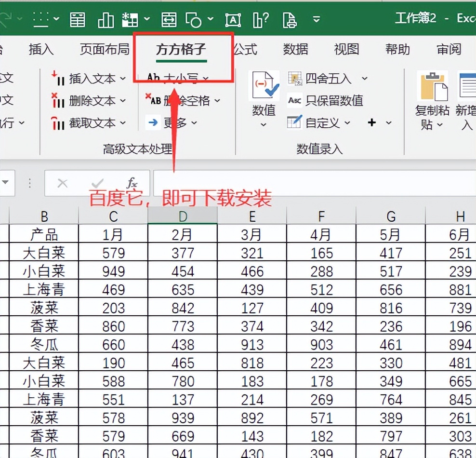Screen dimensions: 476x458
Task: Click the print preview page icon
Action: [289, 20]
